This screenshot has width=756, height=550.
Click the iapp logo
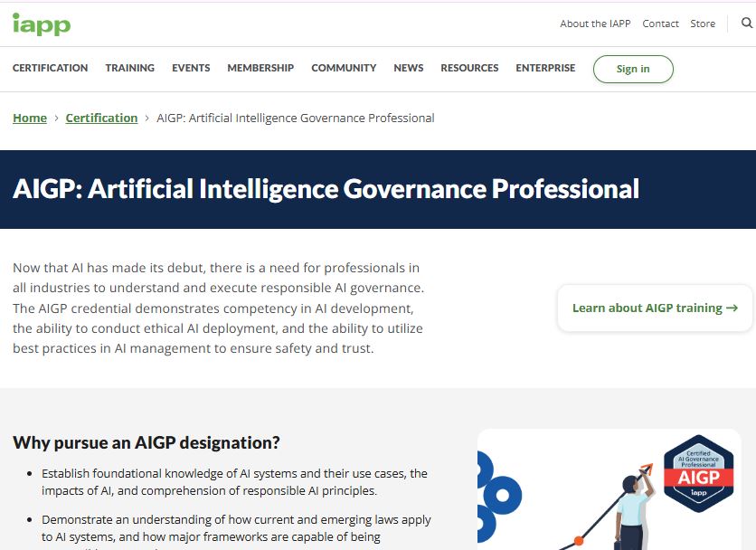(41, 24)
